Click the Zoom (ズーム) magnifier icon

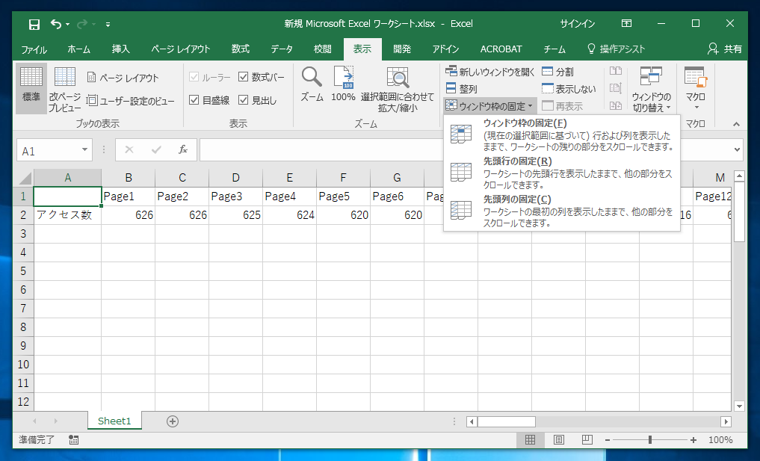pyautogui.click(x=312, y=84)
